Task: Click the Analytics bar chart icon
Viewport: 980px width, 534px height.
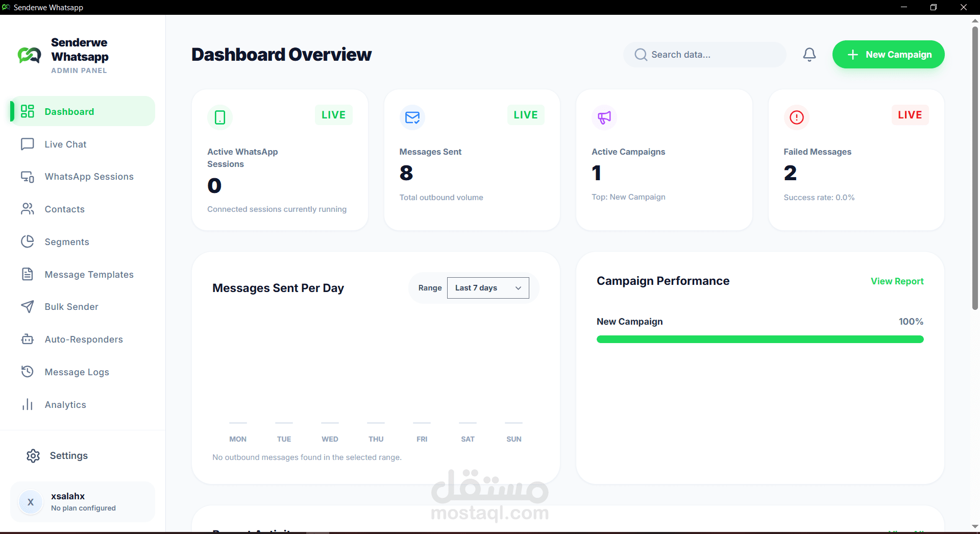Action: click(27, 404)
